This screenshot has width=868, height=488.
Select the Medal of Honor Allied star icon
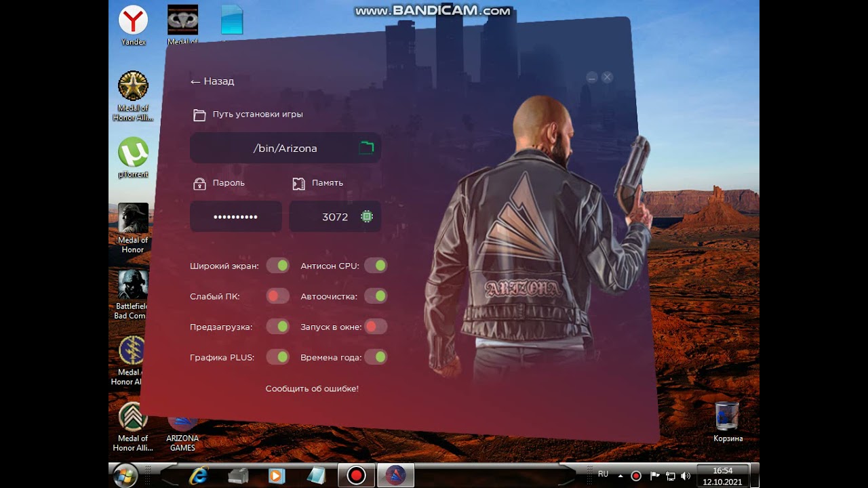pyautogui.click(x=133, y=96)
